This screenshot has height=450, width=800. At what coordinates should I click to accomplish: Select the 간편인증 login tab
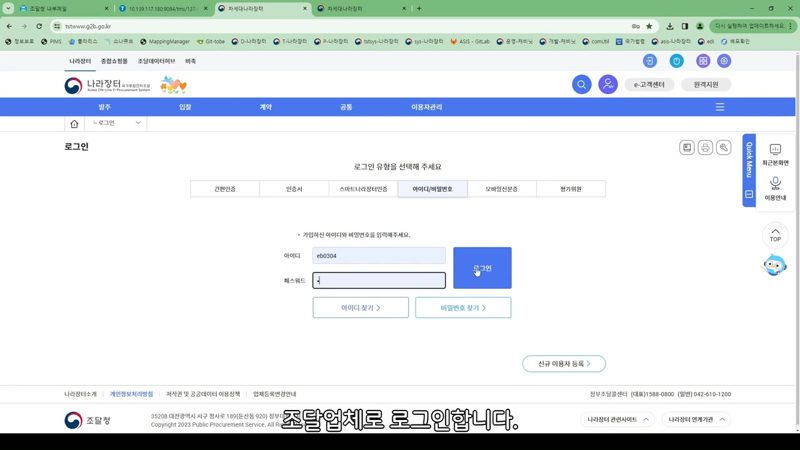tap(224, 189)
